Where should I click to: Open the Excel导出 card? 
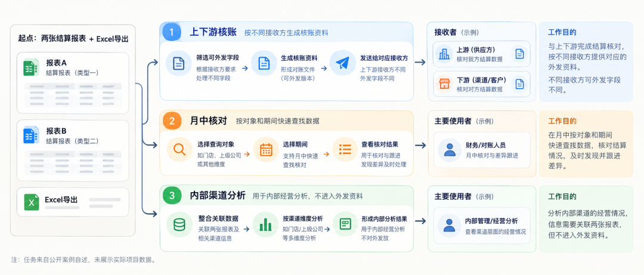(73, 202)
